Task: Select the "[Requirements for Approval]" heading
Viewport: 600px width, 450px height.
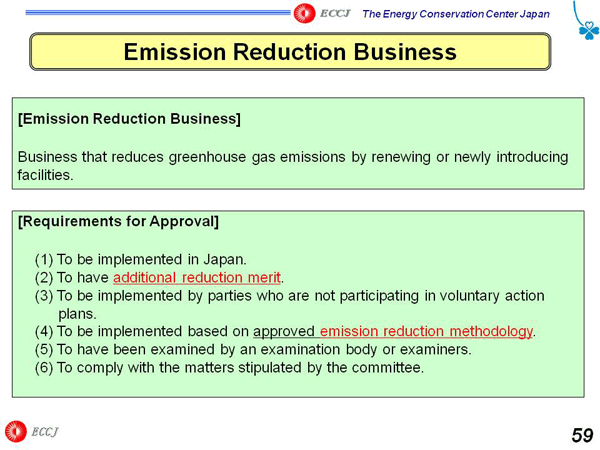Action: pos(118,221)
